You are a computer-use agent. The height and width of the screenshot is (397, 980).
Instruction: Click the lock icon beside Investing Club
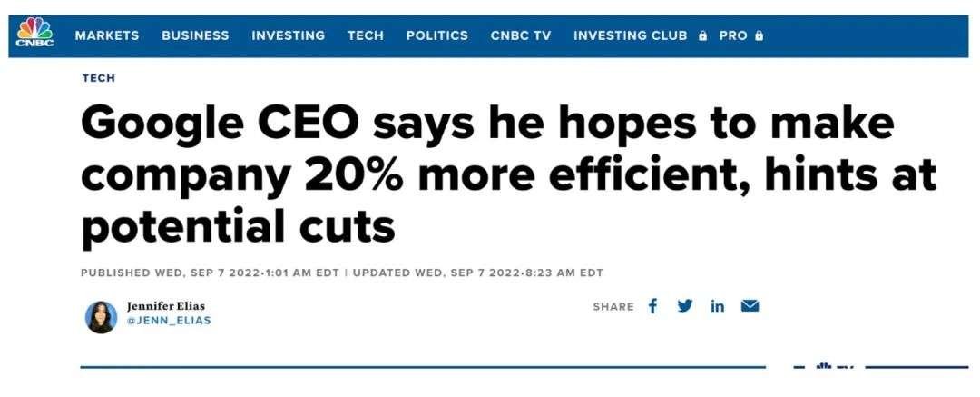[x=702, y=35]
